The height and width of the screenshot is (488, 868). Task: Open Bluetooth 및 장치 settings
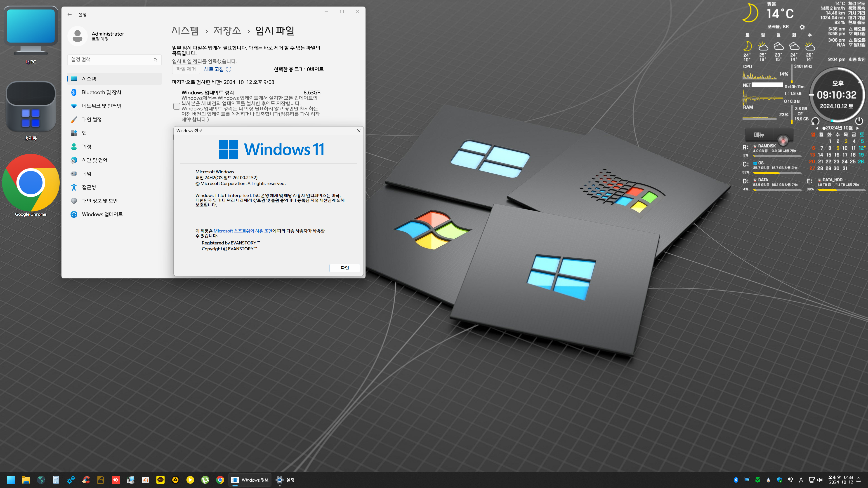click(114, 92)
